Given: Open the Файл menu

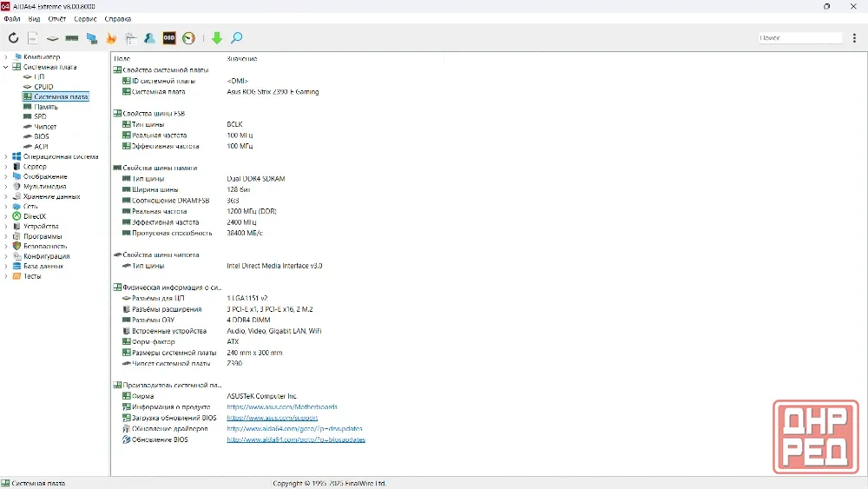Looking at the screenshot, I should pyautogui.click(x=11, y=19).
